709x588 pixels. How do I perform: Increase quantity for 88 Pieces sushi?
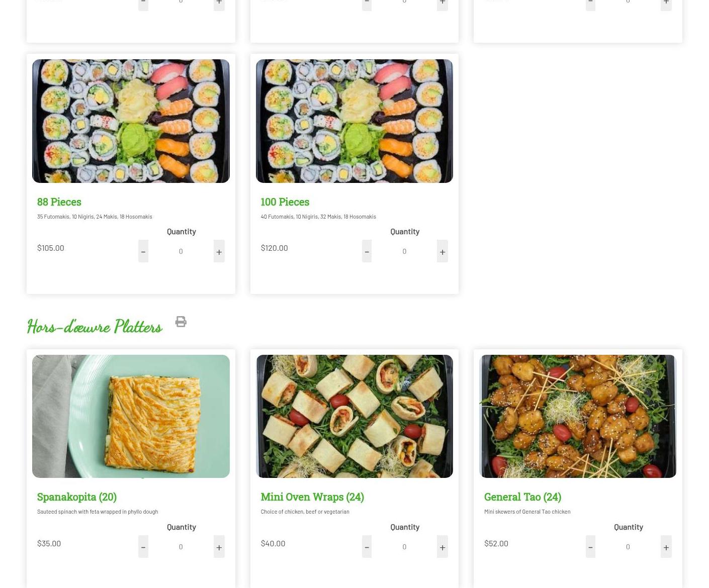219,251
